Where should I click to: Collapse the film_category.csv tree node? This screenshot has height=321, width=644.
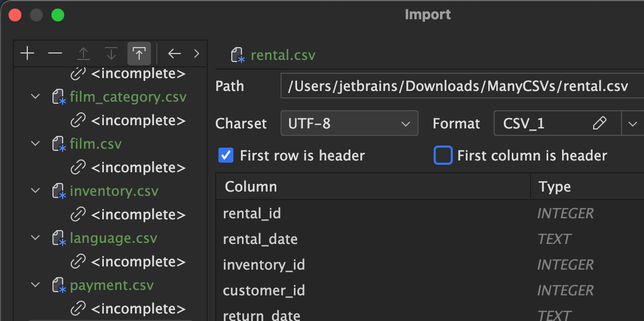[35, 97]
